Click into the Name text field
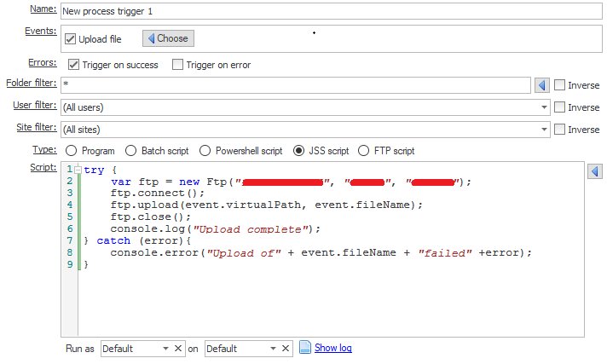The image size is (607, 364). pyautogui.click(x=298, y=12)
